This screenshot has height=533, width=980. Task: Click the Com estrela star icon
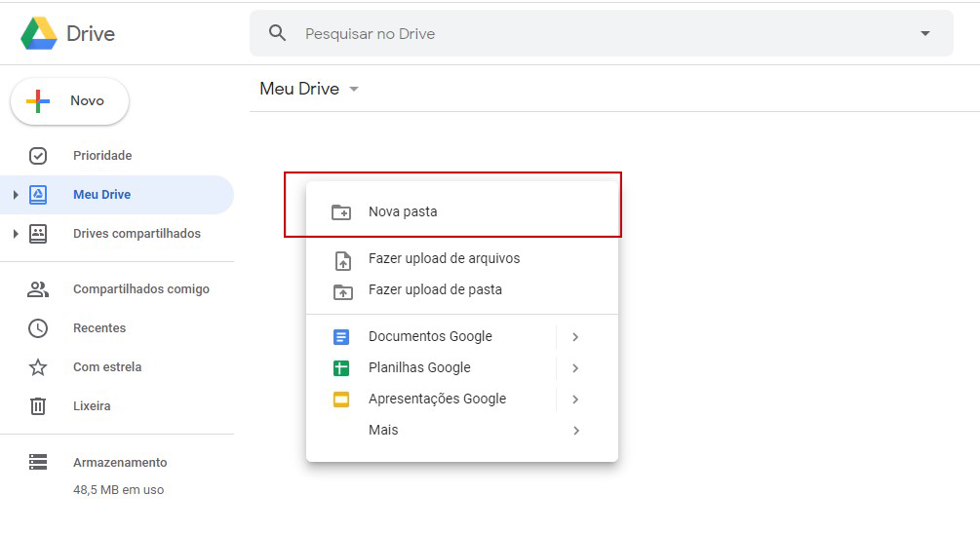coord(38,366)
